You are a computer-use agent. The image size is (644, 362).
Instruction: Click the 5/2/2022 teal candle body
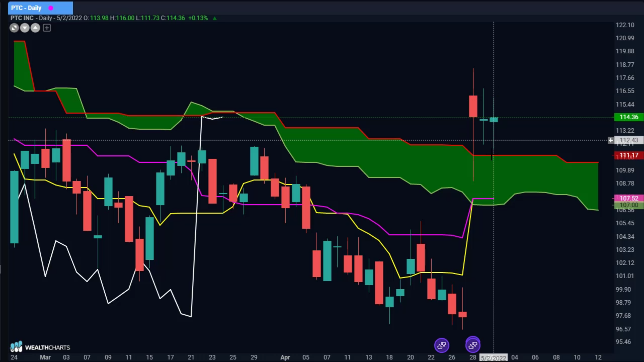point(494,120)
